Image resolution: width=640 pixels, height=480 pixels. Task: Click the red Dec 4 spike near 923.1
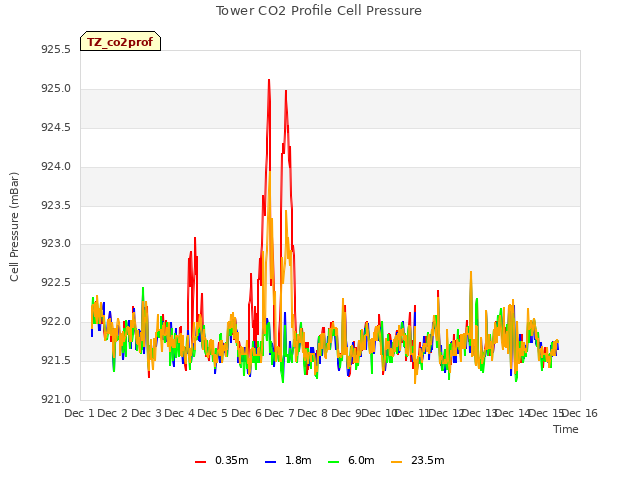(x=195, y=238)
